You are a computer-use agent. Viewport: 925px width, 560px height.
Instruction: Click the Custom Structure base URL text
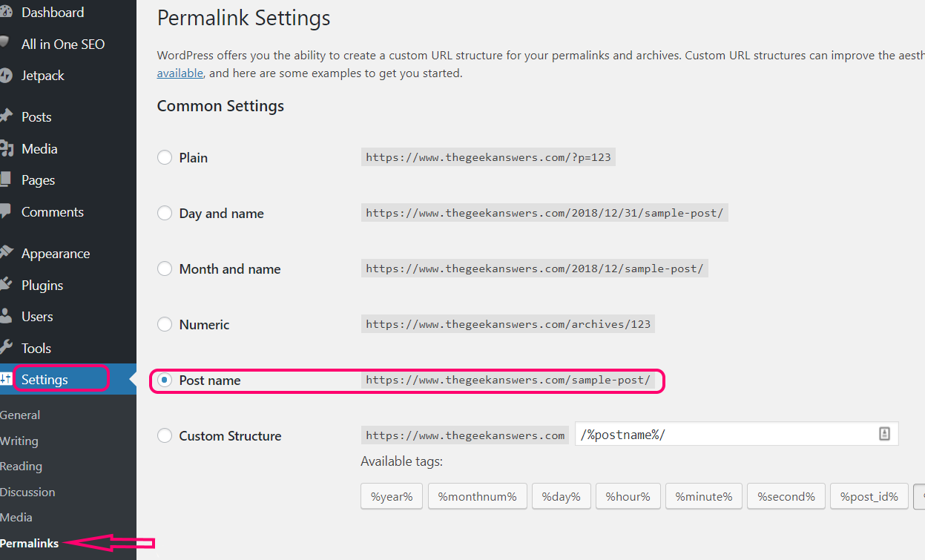tap(465, 435)
